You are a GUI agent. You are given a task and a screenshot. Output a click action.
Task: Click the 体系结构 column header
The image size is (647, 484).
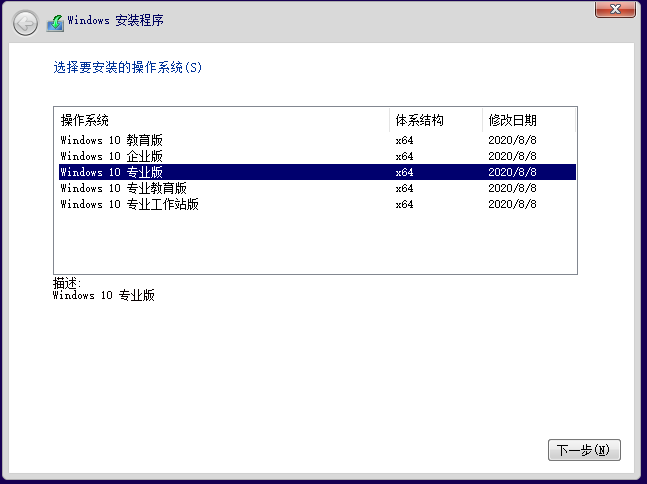436,120
